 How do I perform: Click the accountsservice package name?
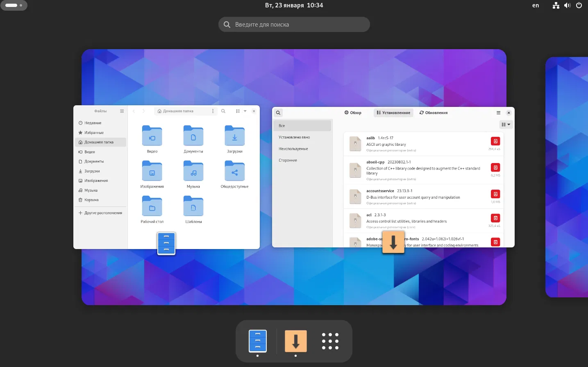pos(380,191)
